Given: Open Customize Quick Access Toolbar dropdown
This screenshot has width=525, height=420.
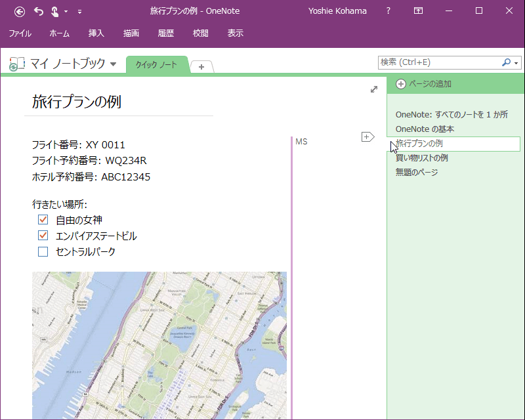Looking at the screenshot, I should click(79, 12).
